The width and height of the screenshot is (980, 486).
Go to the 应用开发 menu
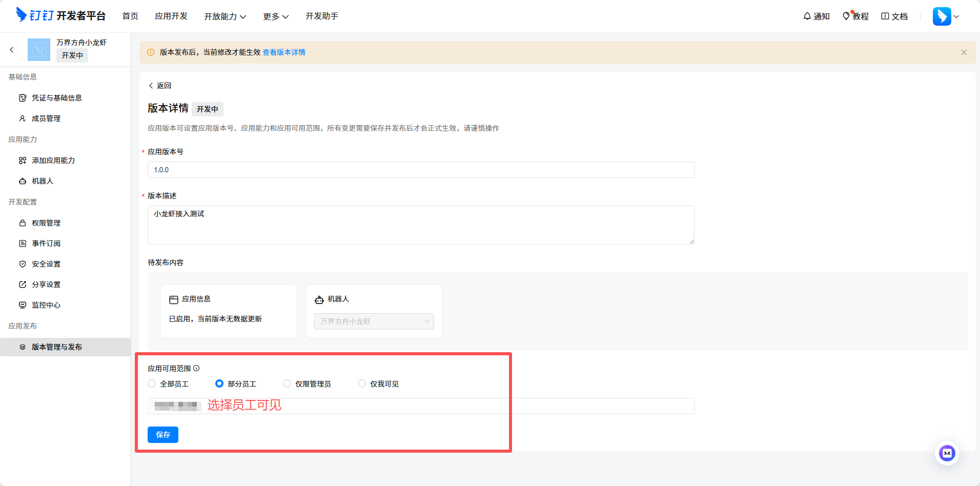click(171, 16)
